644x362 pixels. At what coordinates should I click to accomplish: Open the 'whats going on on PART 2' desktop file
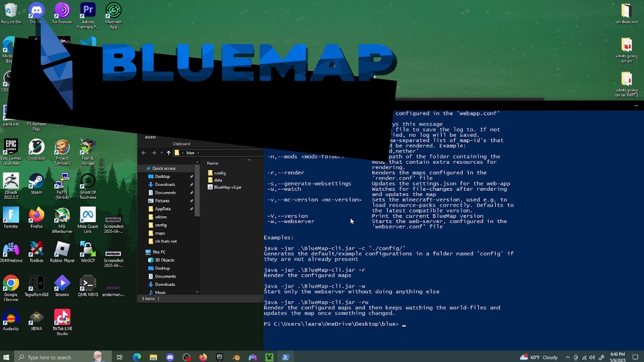[626, 84]
